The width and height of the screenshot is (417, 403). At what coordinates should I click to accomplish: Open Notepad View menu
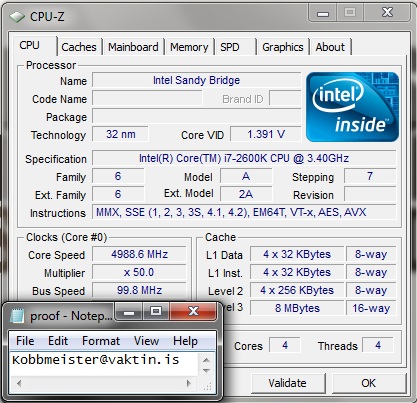(146, 341)
